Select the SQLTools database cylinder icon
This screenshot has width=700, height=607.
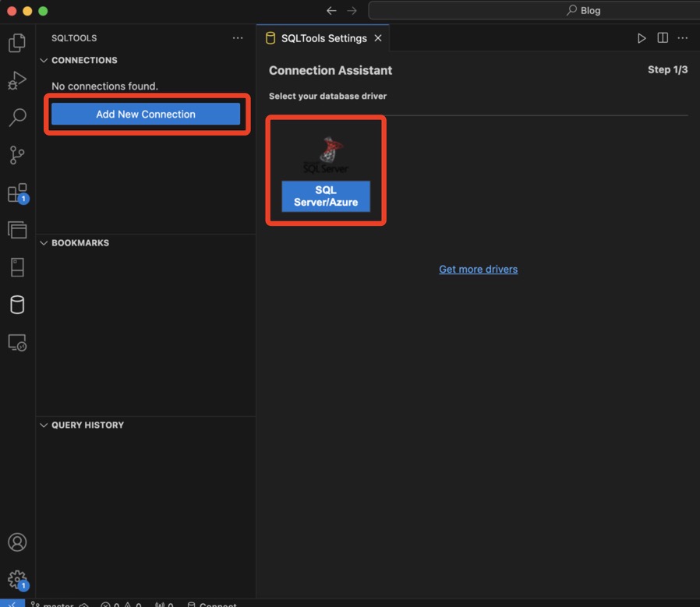[x=17, y=305]
